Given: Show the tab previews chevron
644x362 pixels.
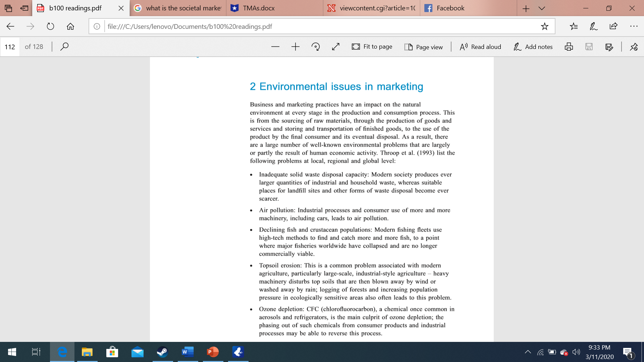Looking at the screenshot, I should [542, 8].
